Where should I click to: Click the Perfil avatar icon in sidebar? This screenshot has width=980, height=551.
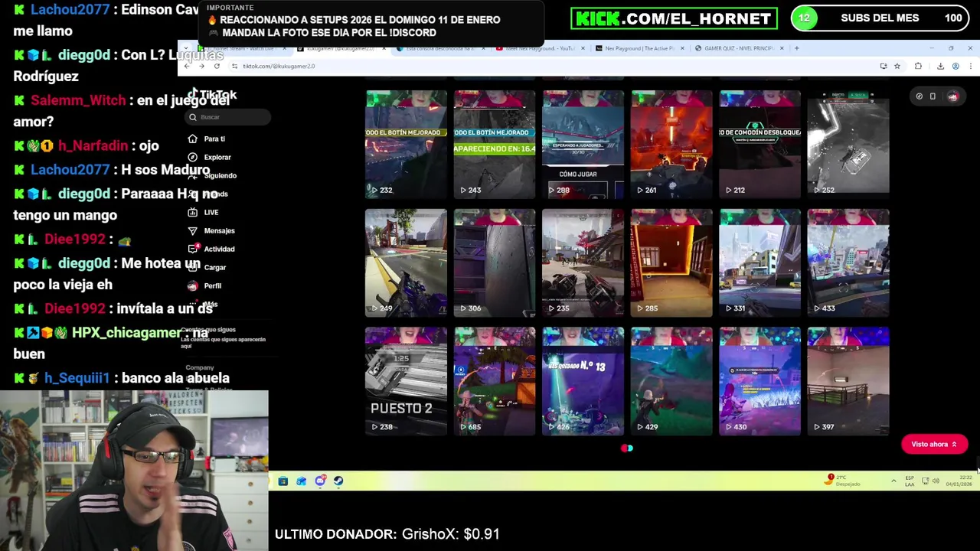point(193,285)
